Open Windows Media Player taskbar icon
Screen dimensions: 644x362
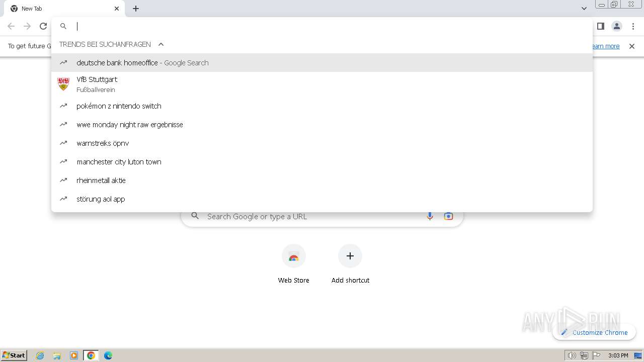(74, 355)
